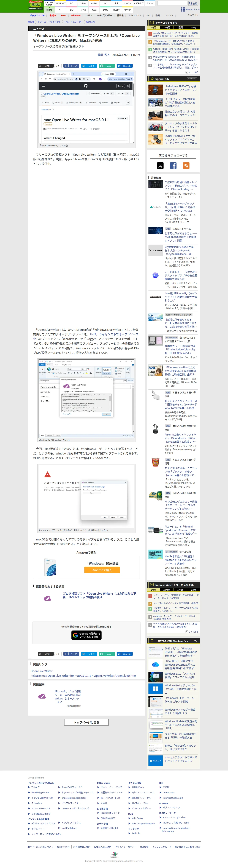Image resolution: width=228 pixels, height=868 pixels.
Task: Subscribe via the orange RSS feed icon
Action: [186, 165]
